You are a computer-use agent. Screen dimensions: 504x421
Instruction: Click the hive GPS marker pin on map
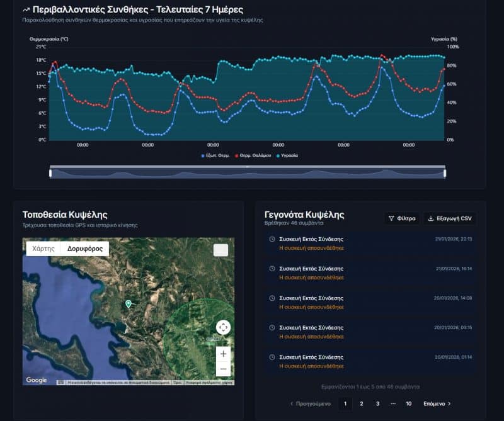point(129,304)
